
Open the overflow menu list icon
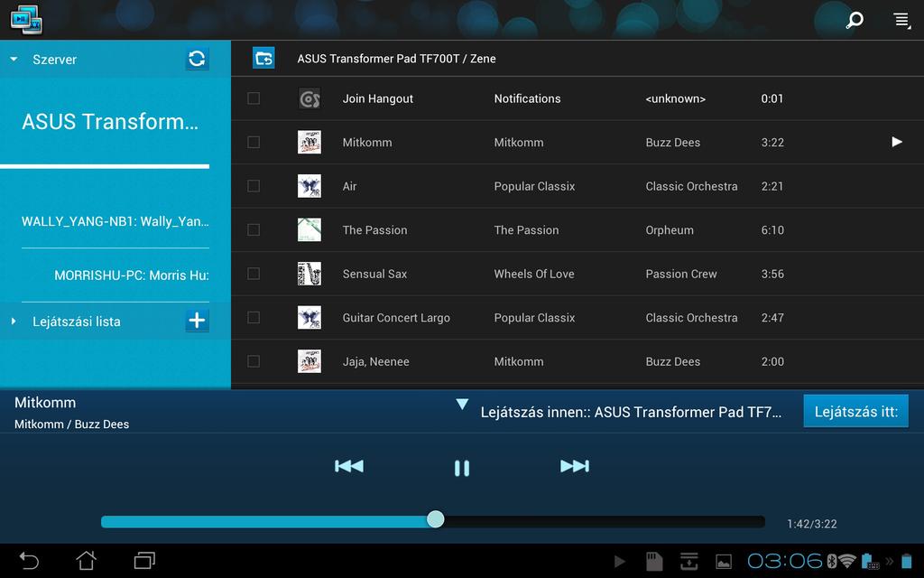point(901,20)
